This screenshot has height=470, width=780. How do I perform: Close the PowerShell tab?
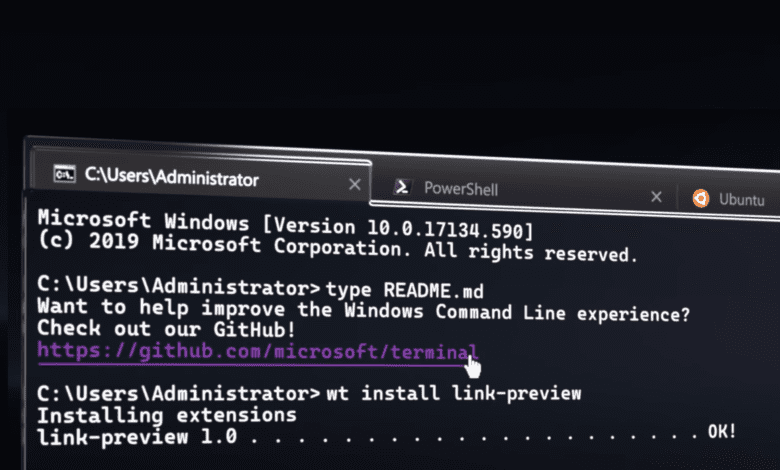656,197
